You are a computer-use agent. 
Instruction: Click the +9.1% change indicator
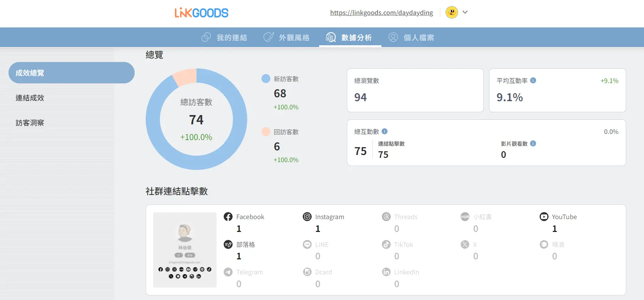tap(609, 81)
